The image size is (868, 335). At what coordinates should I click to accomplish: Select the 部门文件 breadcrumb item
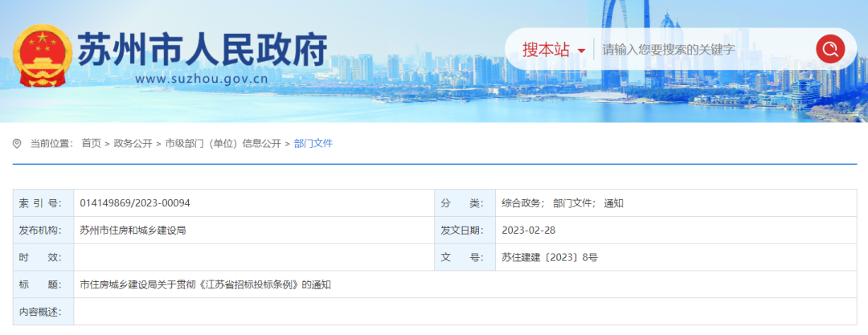[x=313, y=144]
